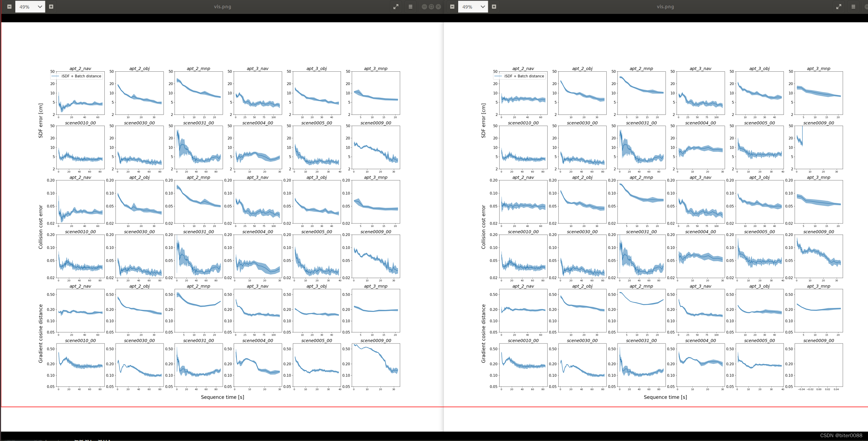Click 'Collision cost error' label in left image
Image resolution: width=868 pixels, height=441 pixels.
tap(41, 227)
